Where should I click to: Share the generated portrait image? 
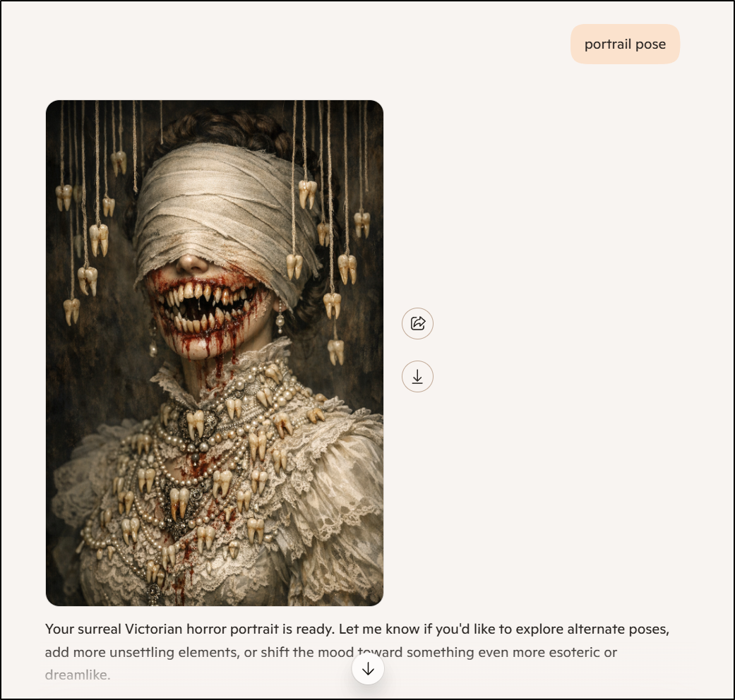[x=417, y=323]
